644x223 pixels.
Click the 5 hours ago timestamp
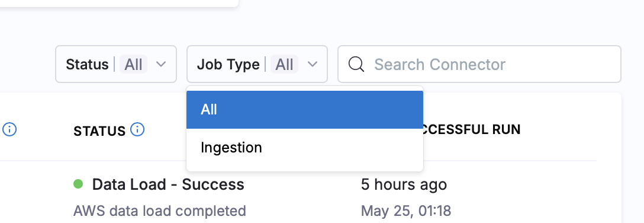(x=404, y=184)
